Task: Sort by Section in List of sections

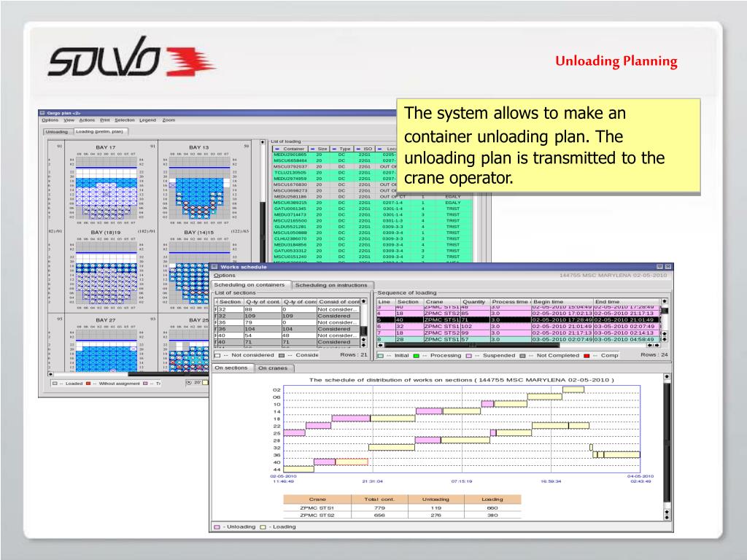Action: [230, 301]
